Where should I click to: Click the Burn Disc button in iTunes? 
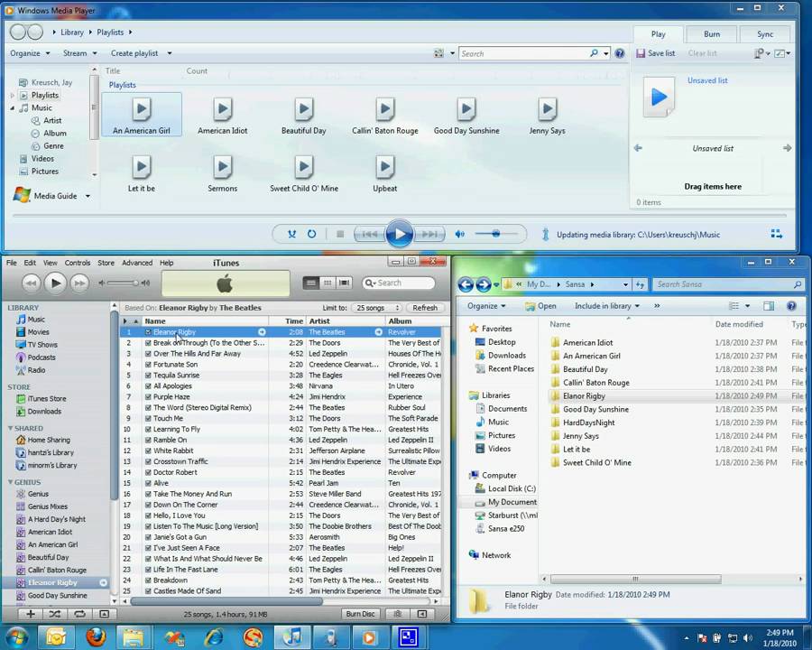click(x=360, y=614)
